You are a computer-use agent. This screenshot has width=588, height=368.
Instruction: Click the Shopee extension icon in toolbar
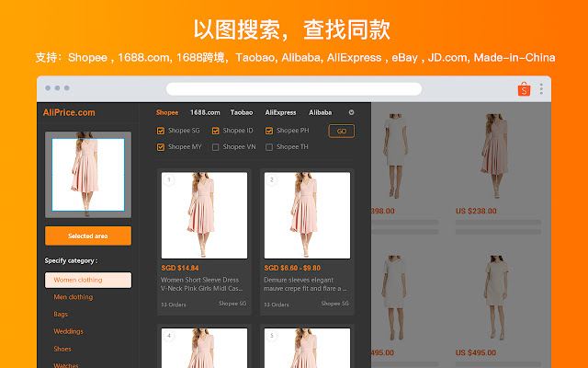524,89
